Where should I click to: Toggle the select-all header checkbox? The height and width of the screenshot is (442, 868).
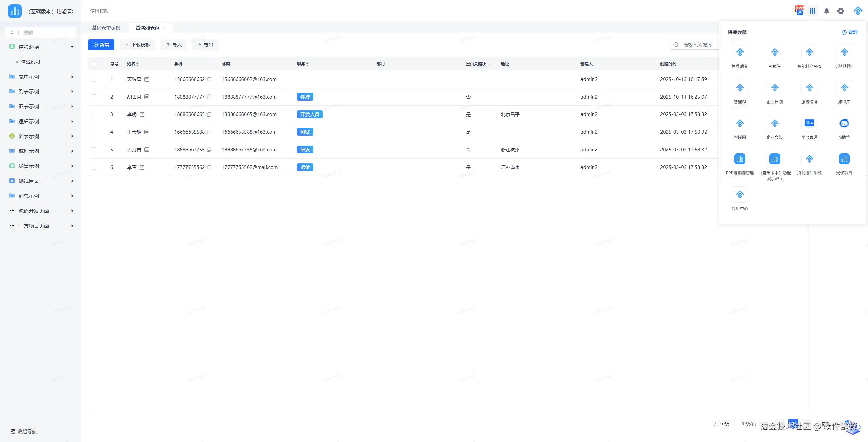94,64
